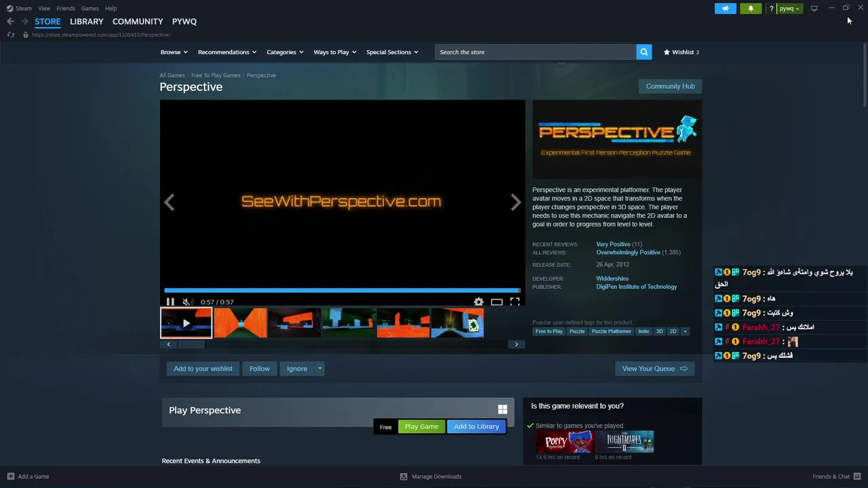Viewport: 868px width, 488px height.
Task: Click the help question mark icon
Action: coord(771,8)
